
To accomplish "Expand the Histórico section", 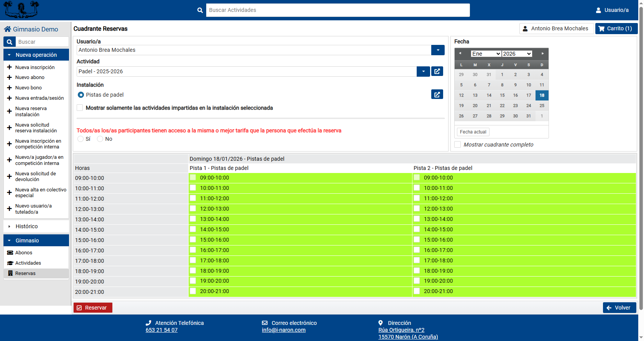I will click(26, 226).
